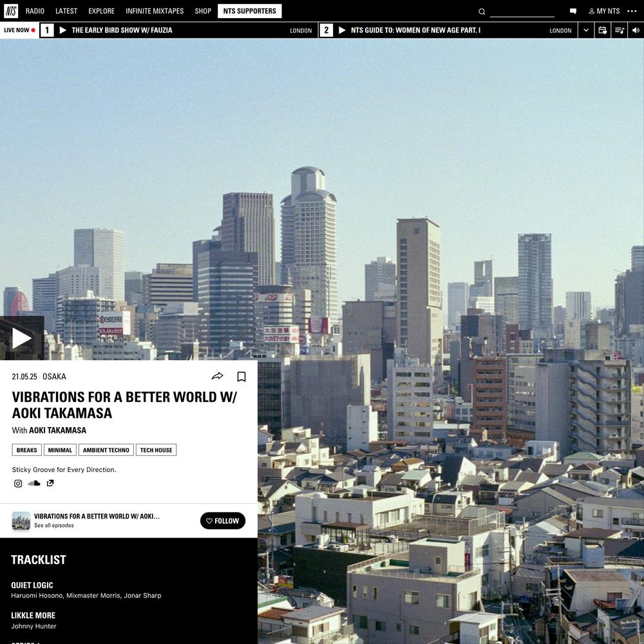Select channel number 1 badge

pos(47,30)
